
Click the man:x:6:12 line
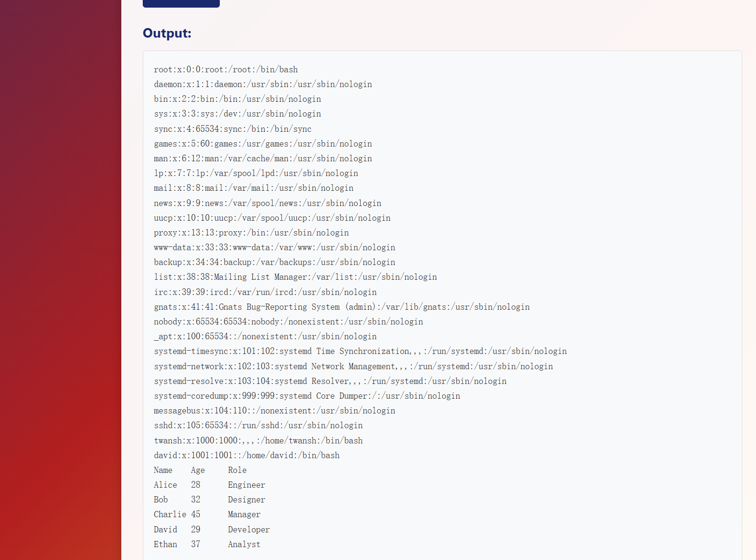(x=263, y=158)
